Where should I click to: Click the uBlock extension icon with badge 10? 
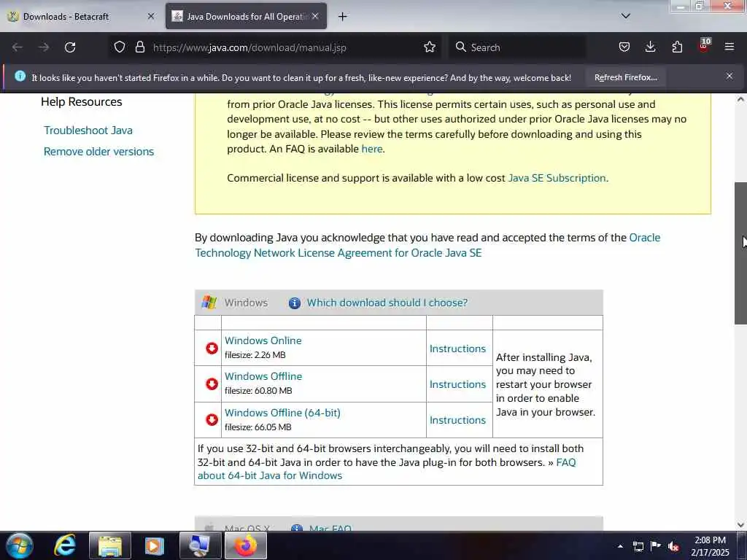coord(704,46)
